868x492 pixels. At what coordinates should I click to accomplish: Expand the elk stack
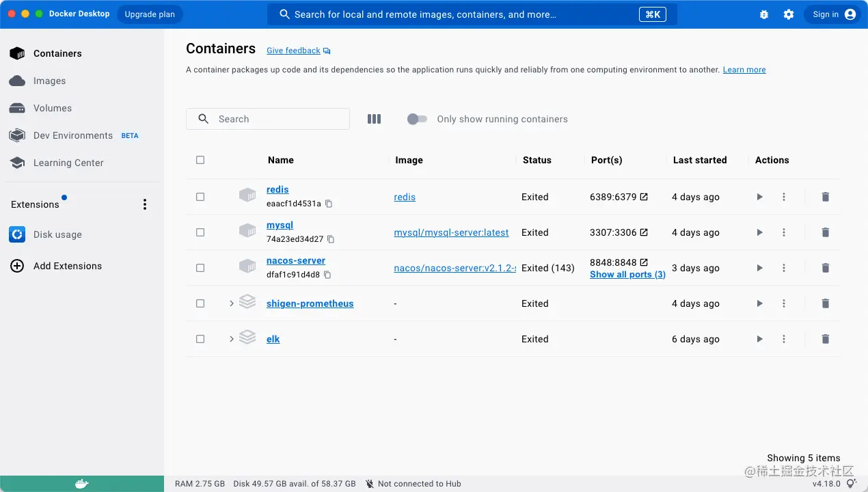[232, 339]
